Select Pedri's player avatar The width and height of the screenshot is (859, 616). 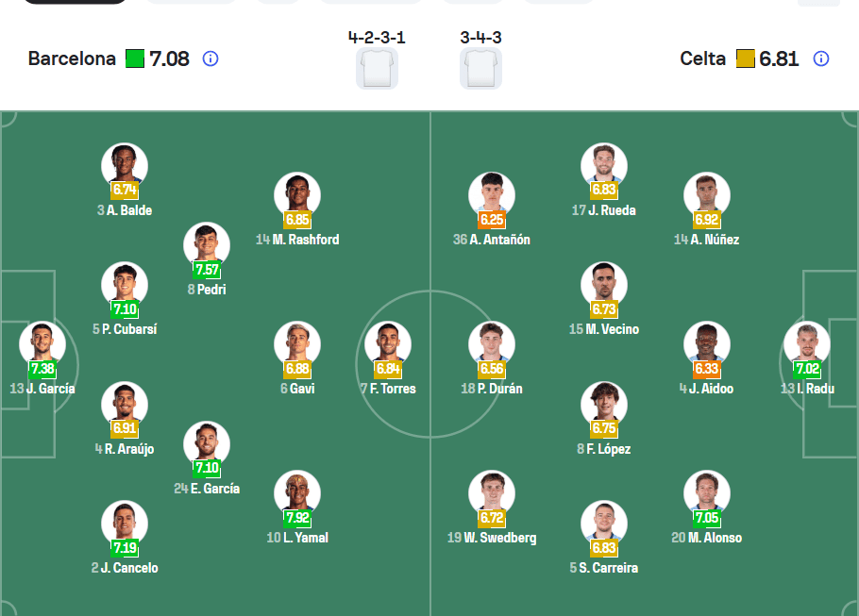[207, 243]
